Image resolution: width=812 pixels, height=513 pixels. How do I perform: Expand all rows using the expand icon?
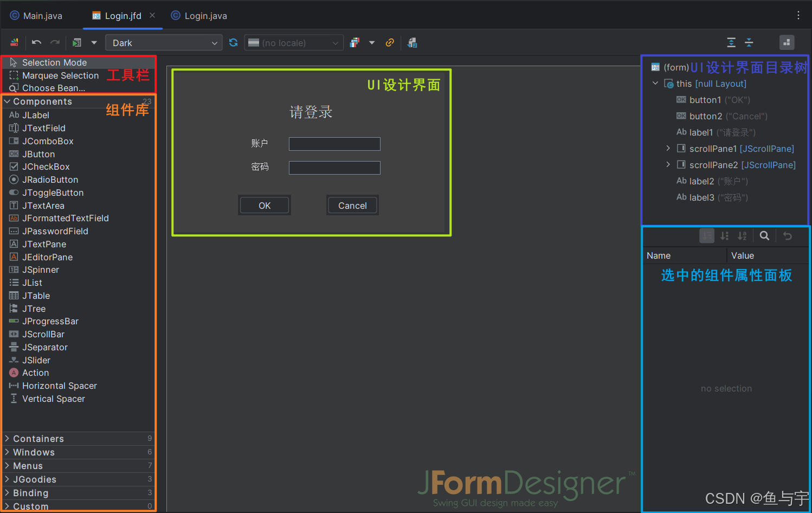(x=731, y=42)
